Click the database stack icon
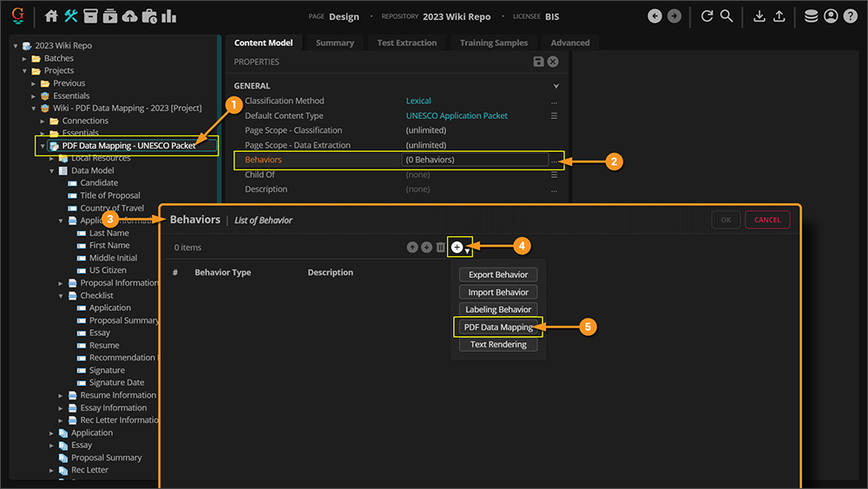This screenshot has height=489, width=868. coord(811,16)
